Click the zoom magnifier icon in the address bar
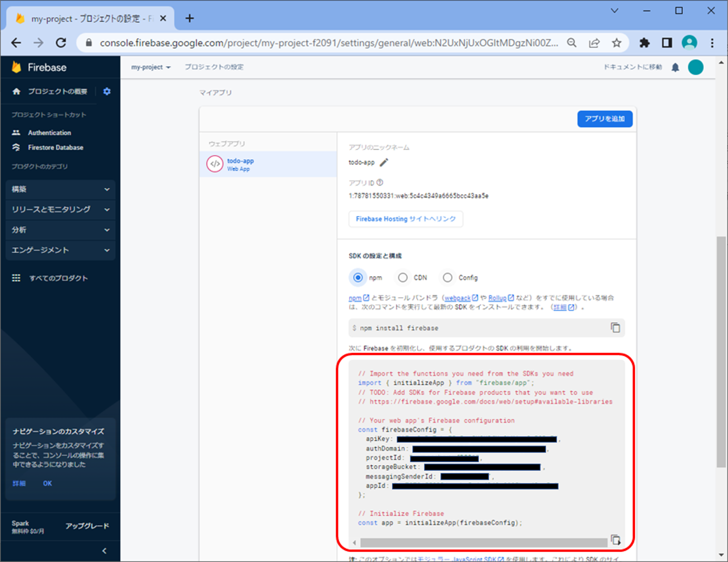This screenshot has height=562, width=728. point(572,43)
